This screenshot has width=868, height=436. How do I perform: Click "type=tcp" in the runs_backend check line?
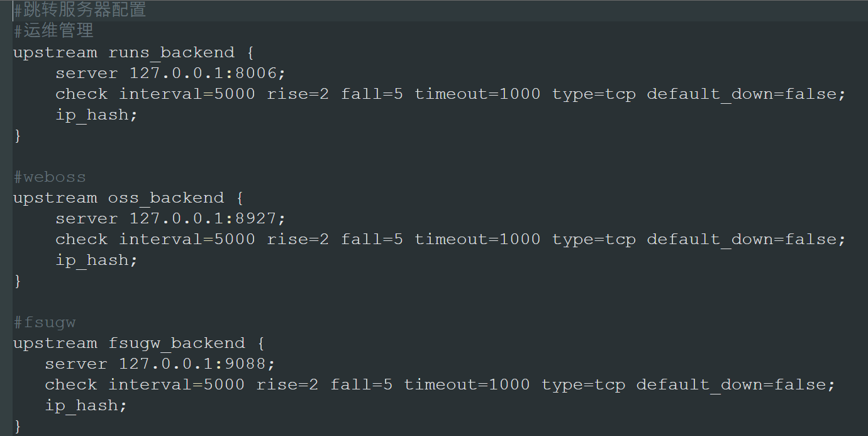coord(594,94)
